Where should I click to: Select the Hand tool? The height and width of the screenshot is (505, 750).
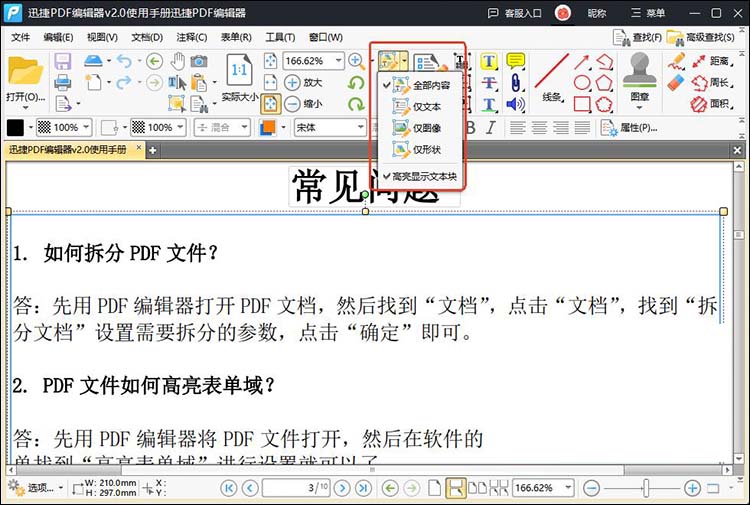178,61
